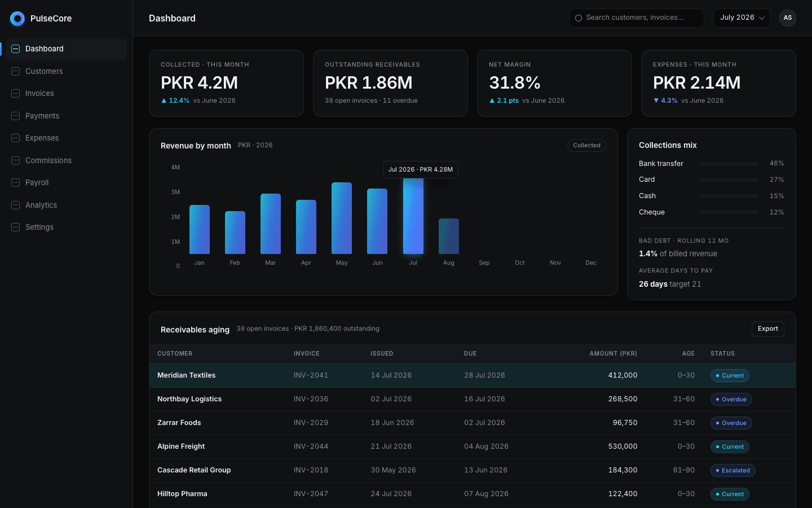
Task: Click invoice number INV-2044
Action: coord(311,446)
